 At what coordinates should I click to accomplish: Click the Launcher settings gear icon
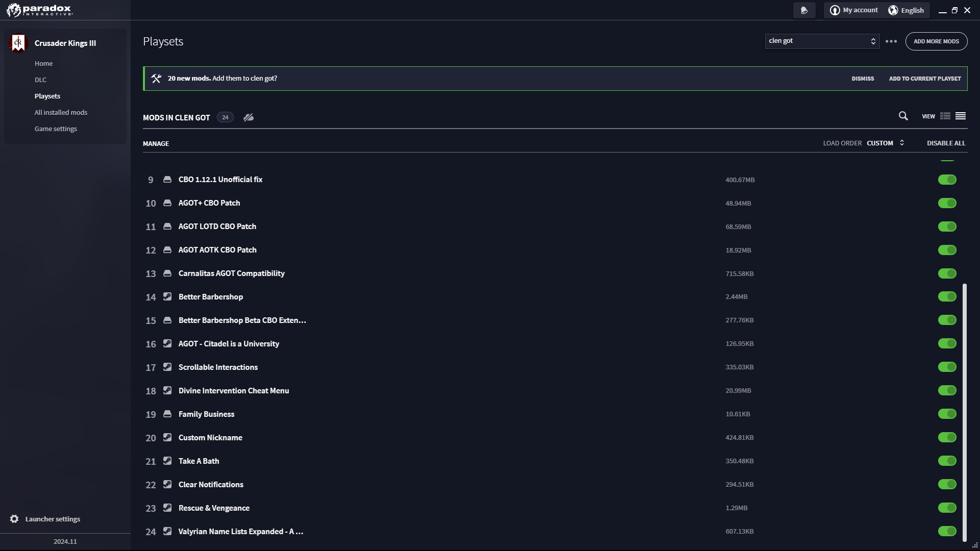pyautogui.click(x=14, y=519)
